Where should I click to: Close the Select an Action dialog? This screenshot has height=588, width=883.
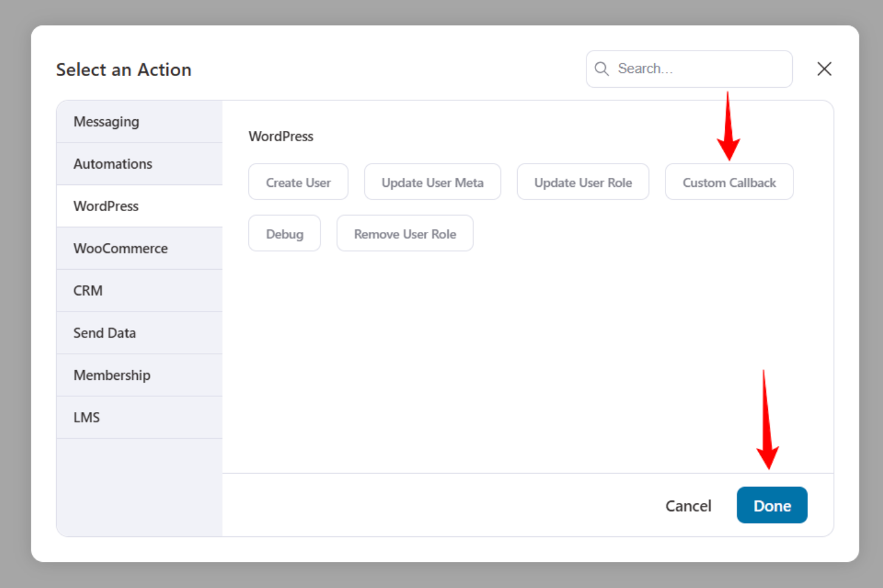click(x=824, y=69)
